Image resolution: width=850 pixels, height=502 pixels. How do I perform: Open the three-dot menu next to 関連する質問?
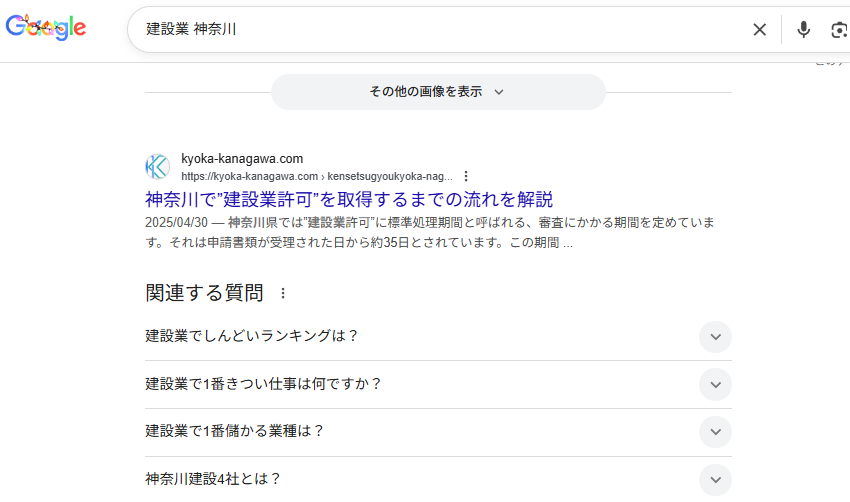pyautogui.click(x=283, y=293)
